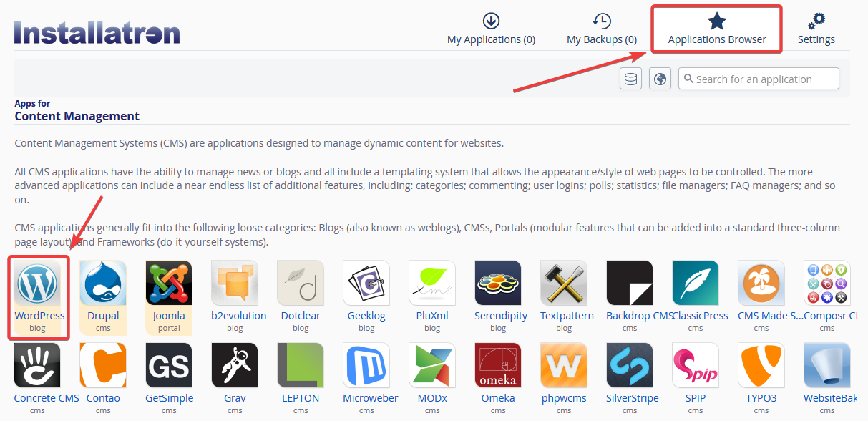The width and height of the screenshot is (868, 421).
Task: Open the ClassicPress feather icon
Action: point(696,283)
